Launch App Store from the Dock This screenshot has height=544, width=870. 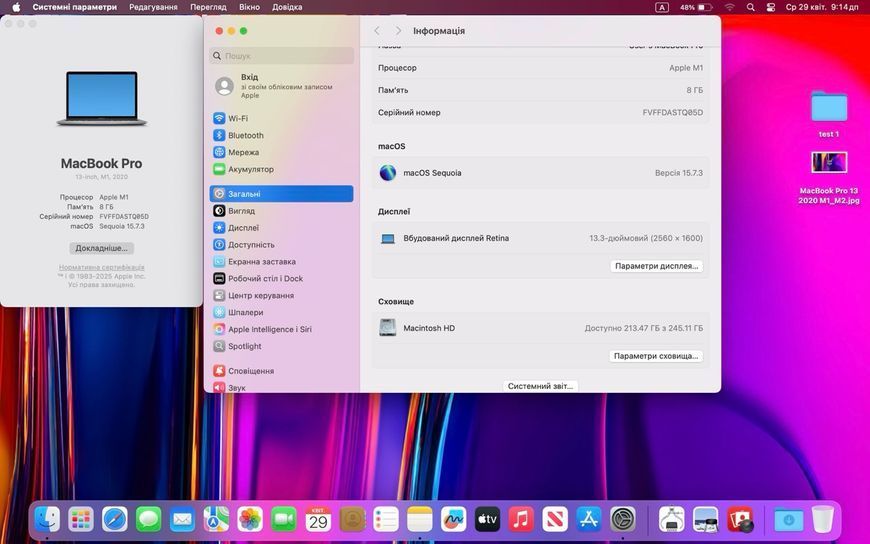(x=589, y=520)
